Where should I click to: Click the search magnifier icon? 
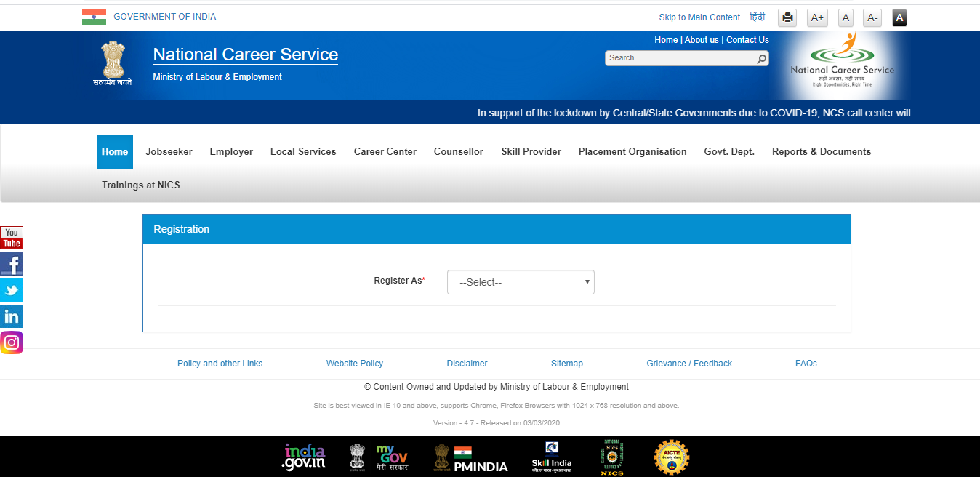pos(761,59)
